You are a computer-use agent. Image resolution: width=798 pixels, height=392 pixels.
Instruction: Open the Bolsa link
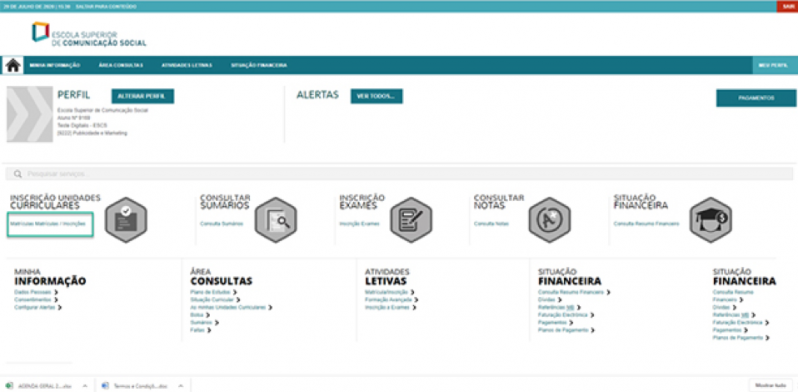[x=197, y=315]
